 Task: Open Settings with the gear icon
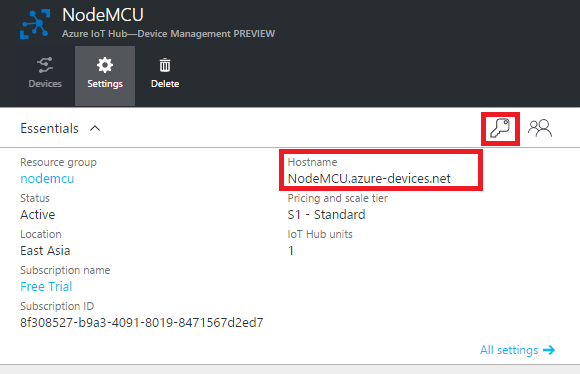105,65
